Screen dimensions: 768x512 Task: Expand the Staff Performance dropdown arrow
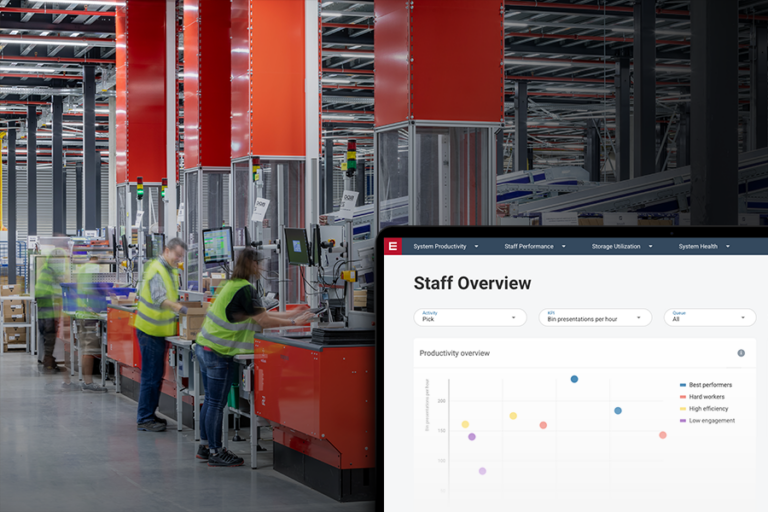(563, 246)
